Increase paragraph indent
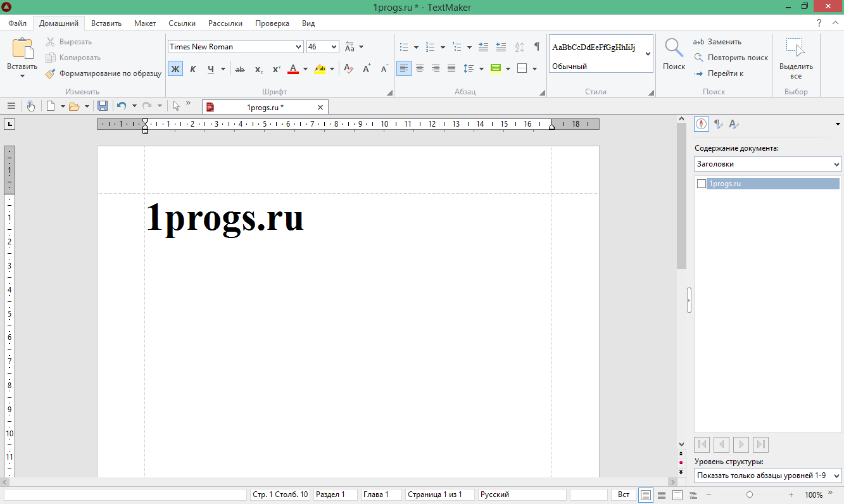The image size is (844, 504). pyautogui.click(x=483, y=47)
